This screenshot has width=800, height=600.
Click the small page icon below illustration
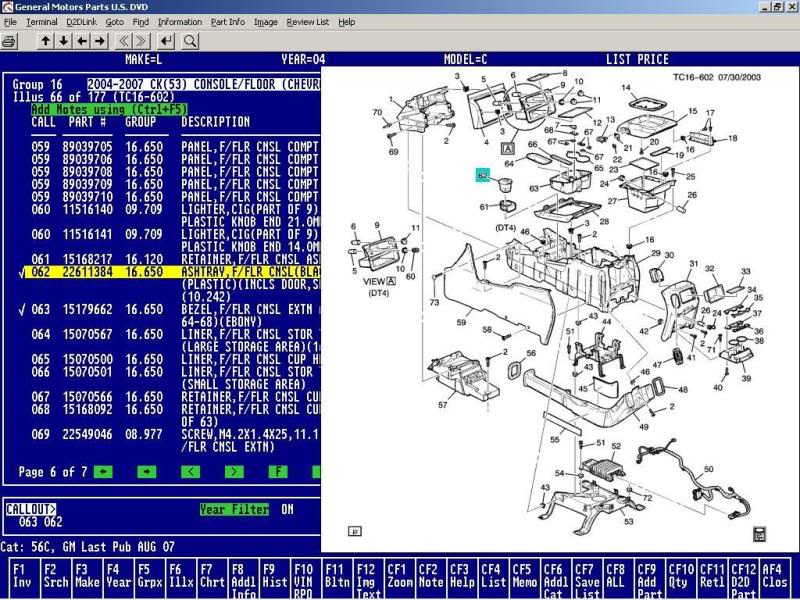355,531
